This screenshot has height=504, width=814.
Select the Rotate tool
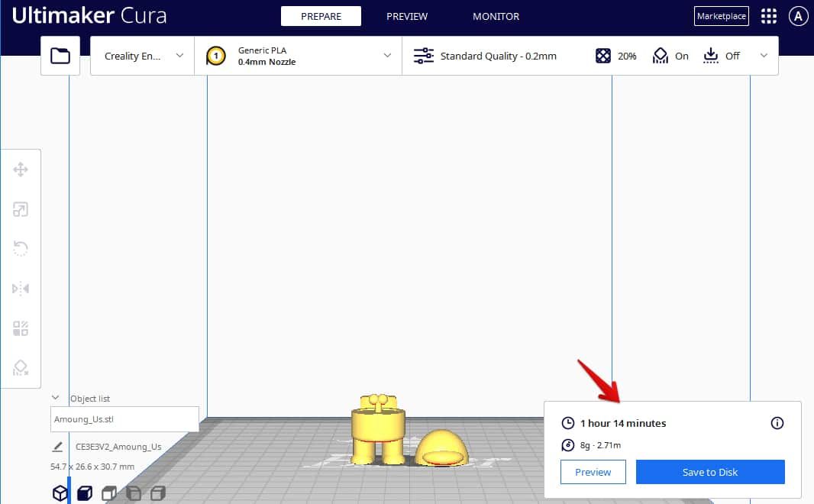point(21,249)
